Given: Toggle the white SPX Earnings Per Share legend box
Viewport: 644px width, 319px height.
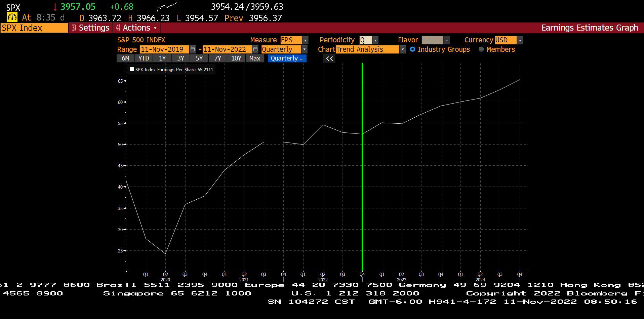Looking at the screenshot, I should [132, 70].
